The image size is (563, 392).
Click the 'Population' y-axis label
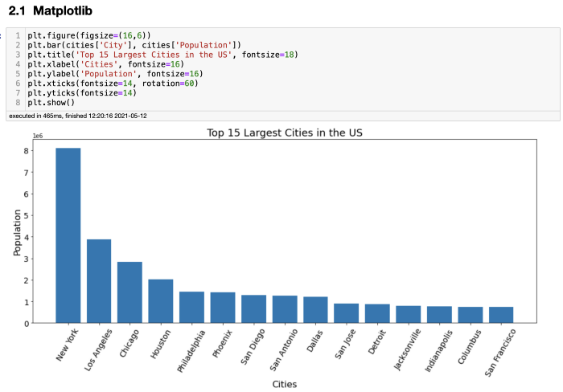(17, 232)
